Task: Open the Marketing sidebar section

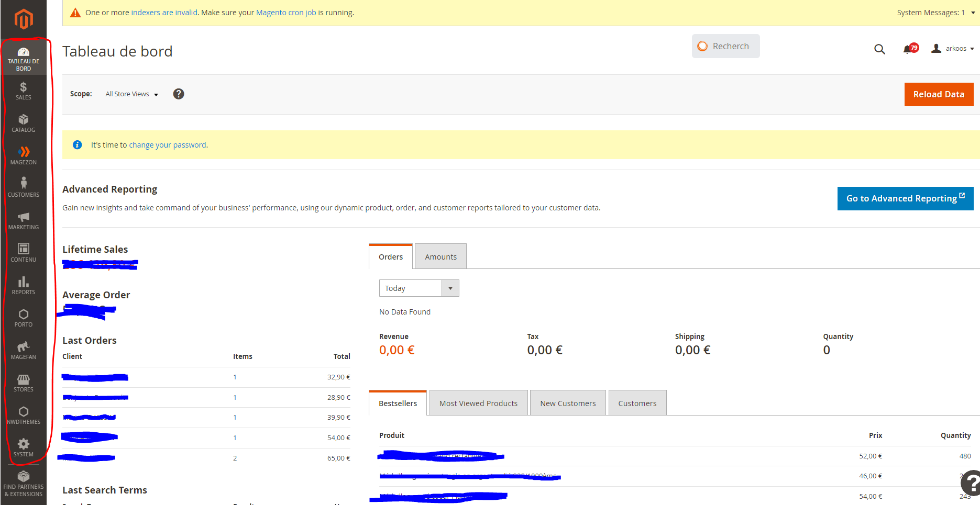Action: click(23, 220)
